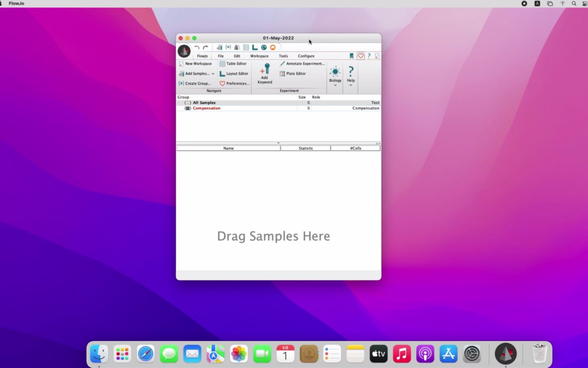Image resolution: width=588 pixels, height=368 pixels.
Task: Click the heart preferences icon near ribbon tabs
Action: click(361, 56)
